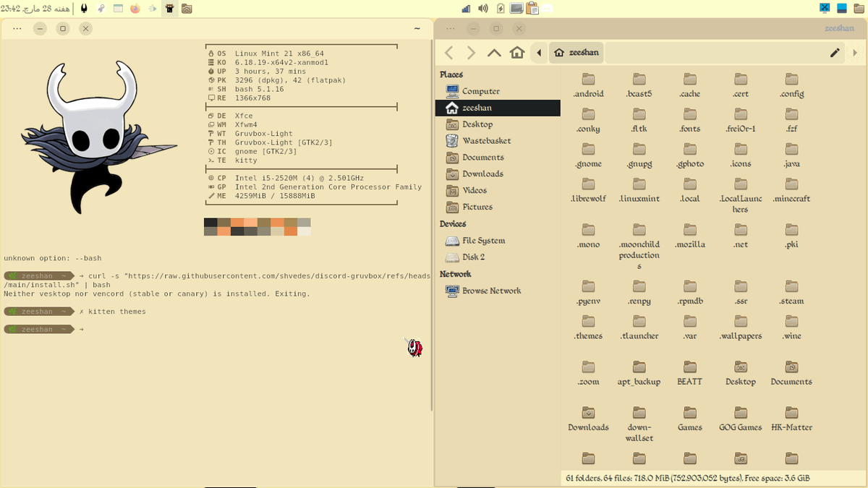Viewport: 868px width, 488px height.
Task: Go forward in the file manager
Action: tap(471, 53)
